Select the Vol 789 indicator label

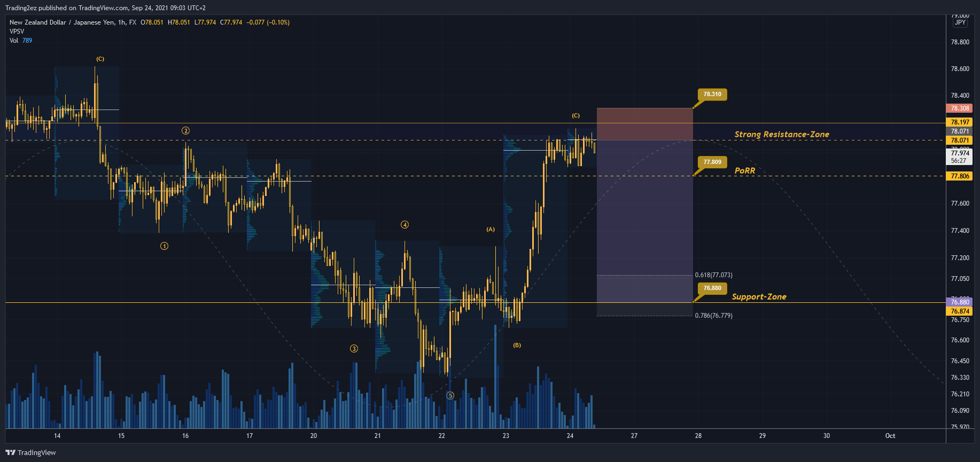click(21, 41)
